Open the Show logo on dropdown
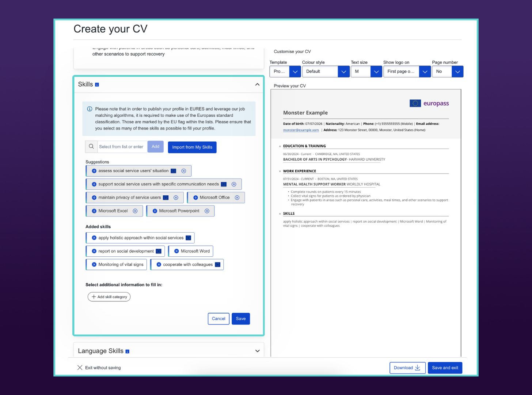The width and height of the screenshot is (532, 395). 407,72
